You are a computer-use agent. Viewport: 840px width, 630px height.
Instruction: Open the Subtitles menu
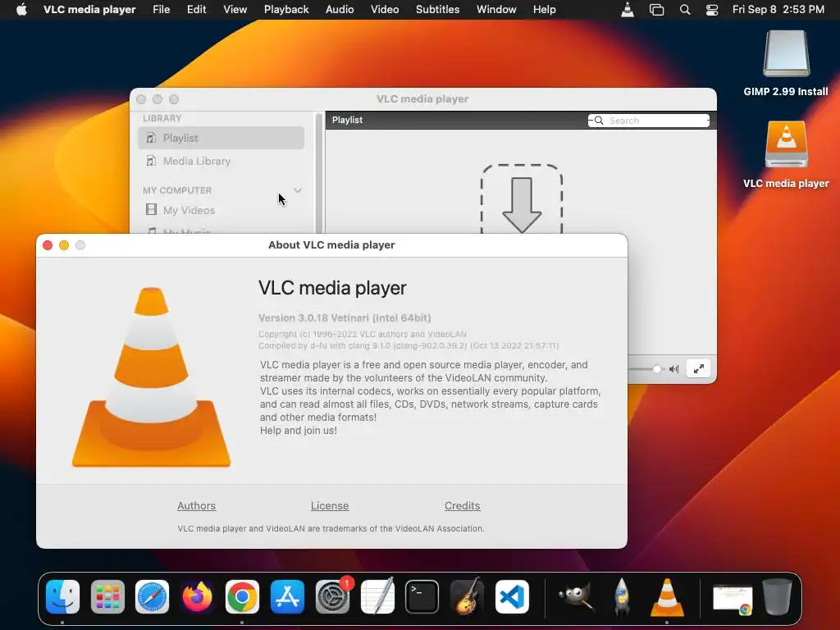(438, 10)
